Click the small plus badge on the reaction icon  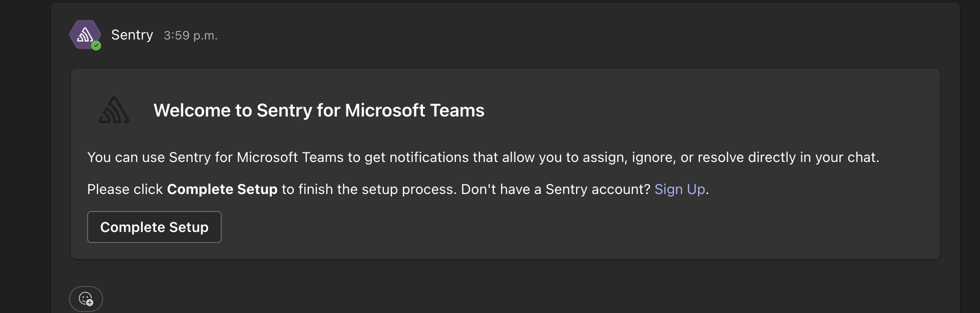(90, 302)
